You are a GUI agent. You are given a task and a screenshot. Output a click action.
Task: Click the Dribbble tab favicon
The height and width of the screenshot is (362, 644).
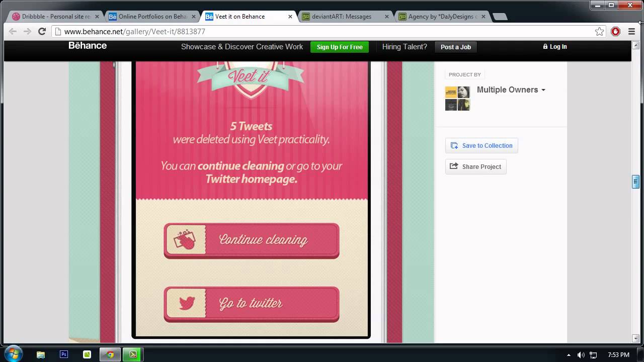[16, 17]
